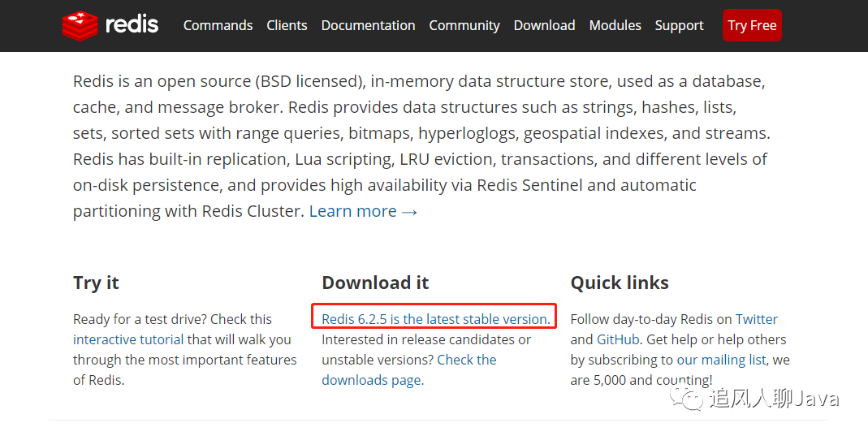This screenshot has width=868, height=436.
Task: Follow the Twitter link
Action: pyautogui.click(x=756, y=319)
